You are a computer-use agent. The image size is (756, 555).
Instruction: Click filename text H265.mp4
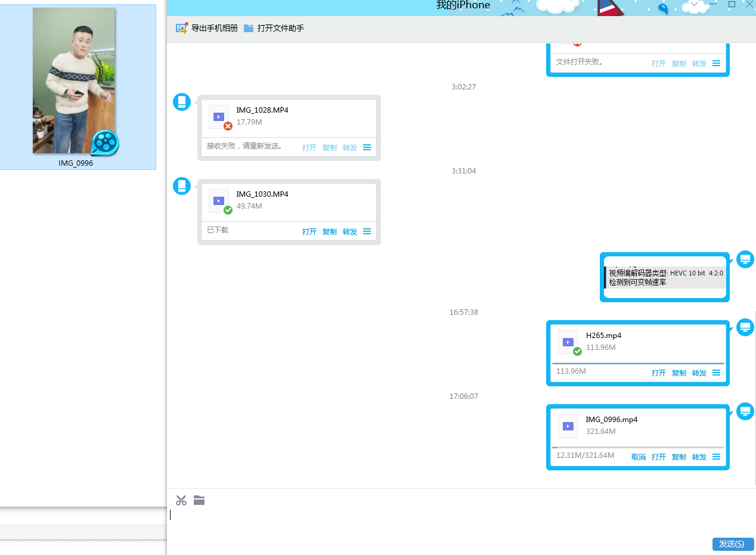(x=604, y=336)
